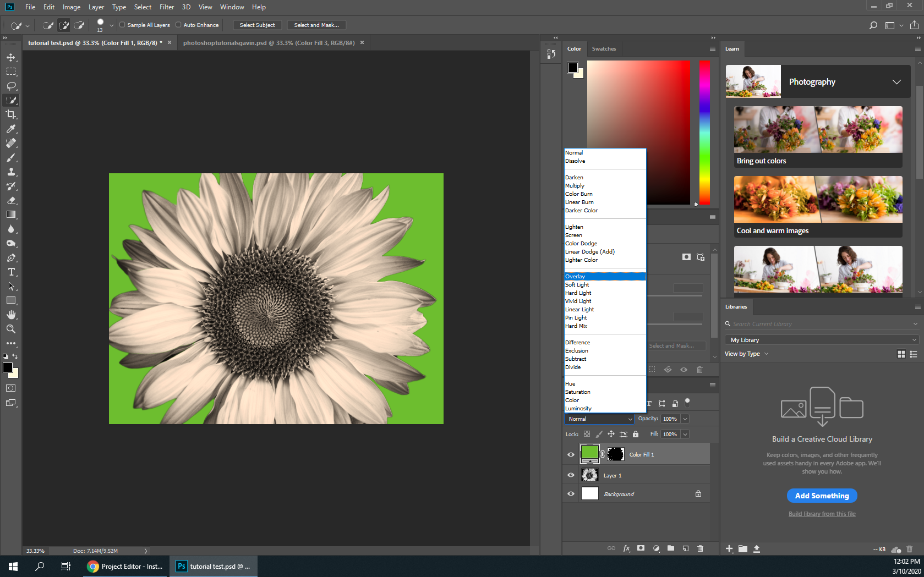Click foreground color swatch in Color panel

[573, 68]
